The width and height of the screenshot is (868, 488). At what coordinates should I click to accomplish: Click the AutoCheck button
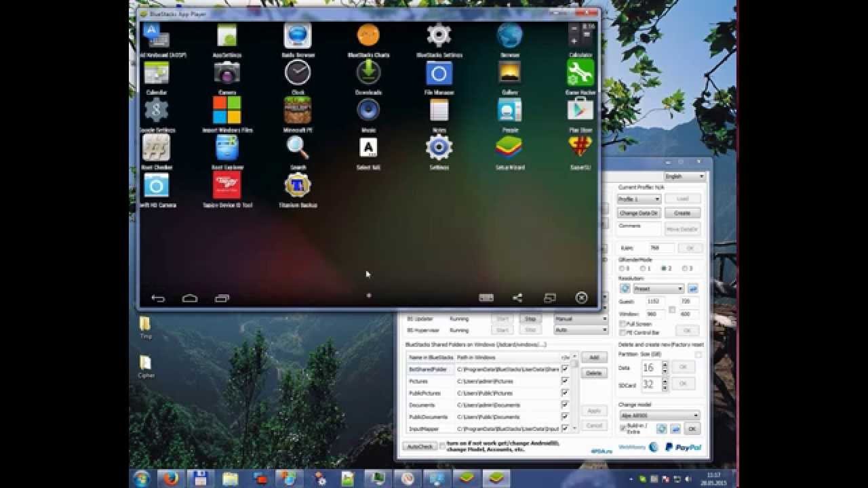(420, 447)
